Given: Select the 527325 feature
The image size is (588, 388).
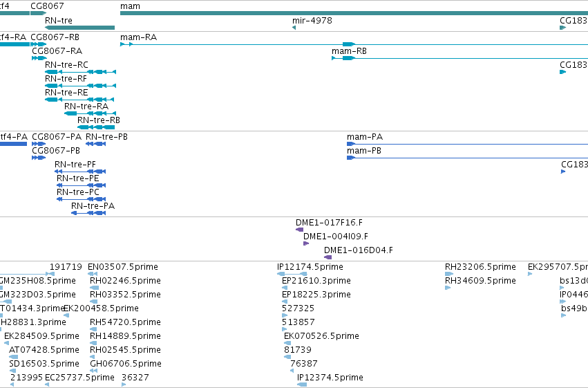Looking at the screenshot, I should (x=285, y=315).
